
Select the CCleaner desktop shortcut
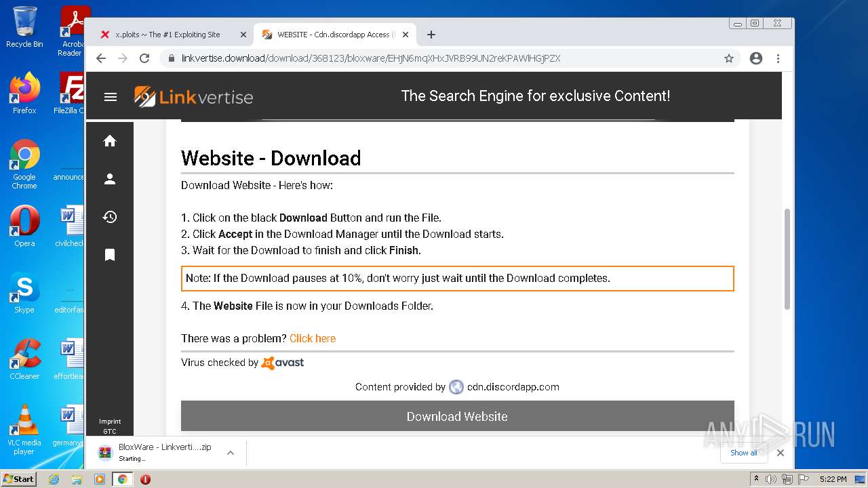coord(24,359)
